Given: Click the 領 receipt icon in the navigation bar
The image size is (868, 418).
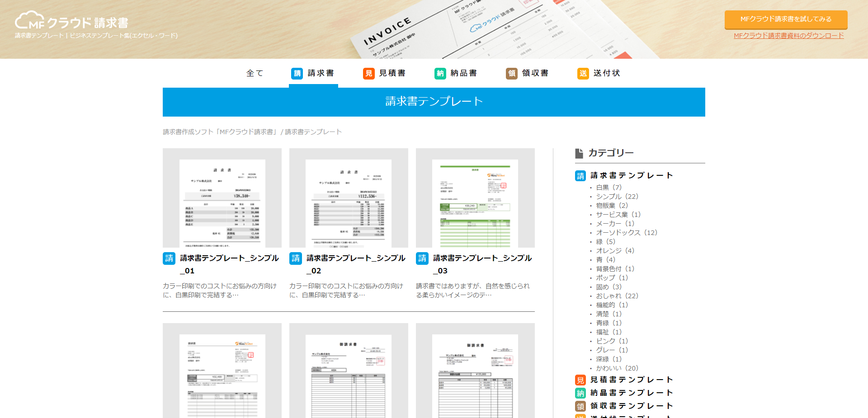Looking at the screenshot, I should click(511, 73).
